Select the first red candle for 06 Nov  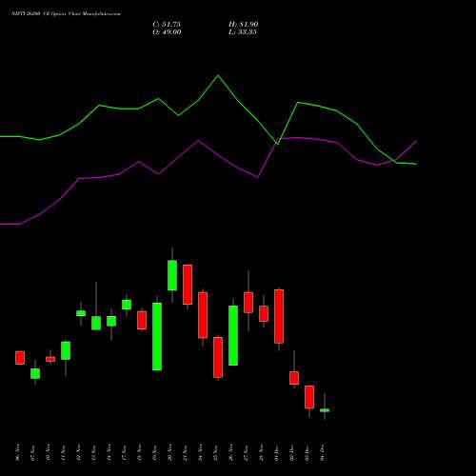pos(20,358)
